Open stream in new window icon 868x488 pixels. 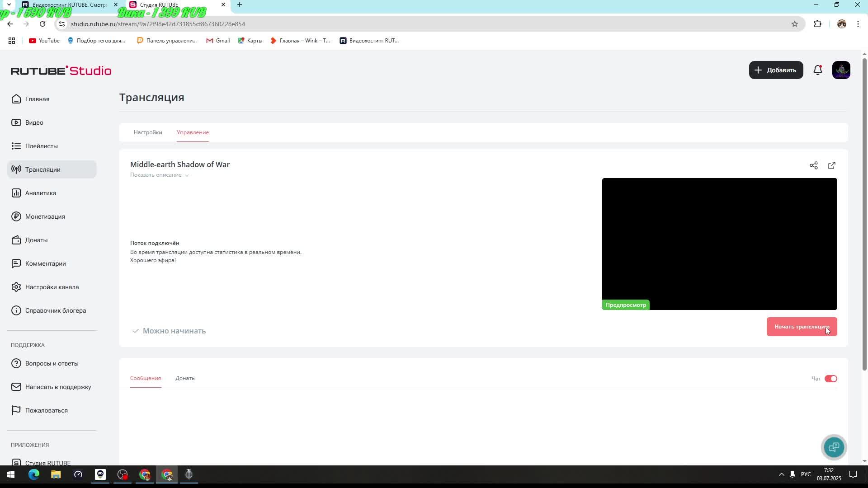click(x=832, y=165)
